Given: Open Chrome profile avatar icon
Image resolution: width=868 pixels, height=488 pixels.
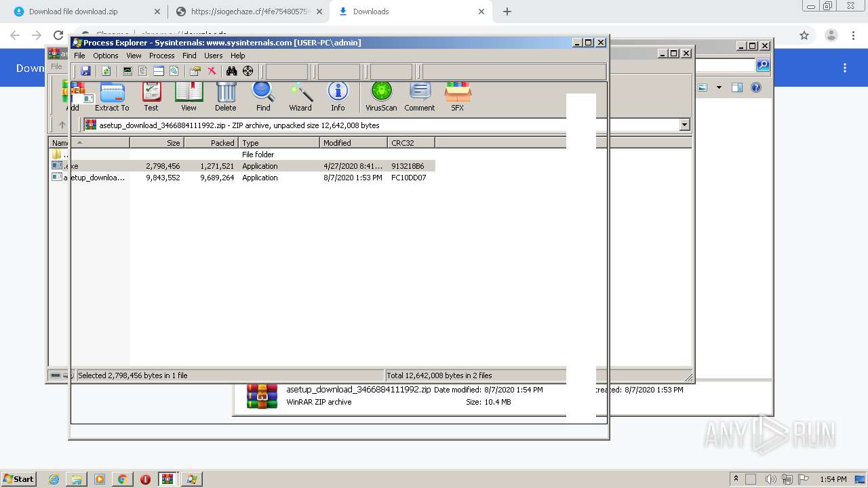Looking at the screenshot, I should pos(831,35).
